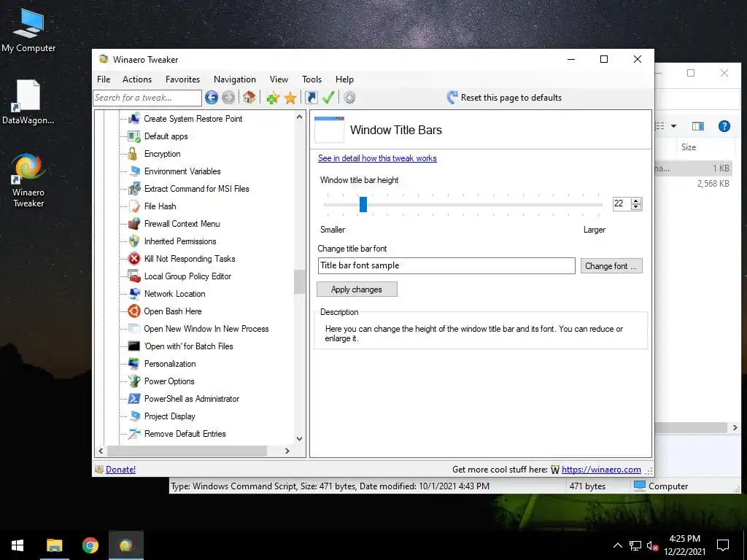This screenshot has height=560, width=747.
Task: Click the title bar height slider thumb
Action: pyautogui.click(x=363, y=204)
